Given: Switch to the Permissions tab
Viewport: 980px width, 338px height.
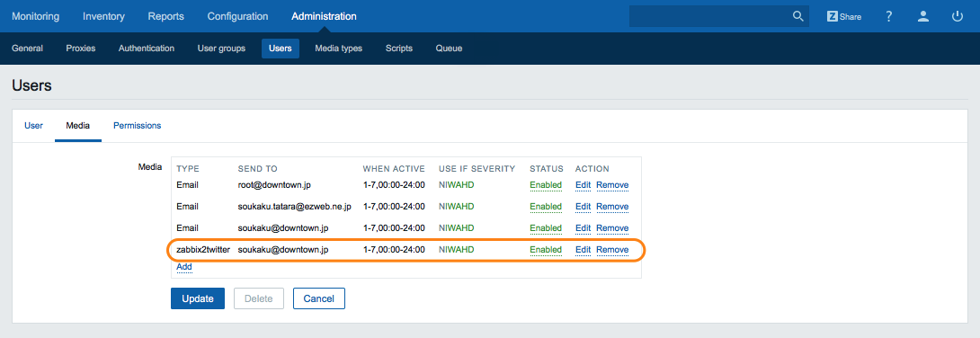Looking at the screenshot, I should pyautogui.click(x=137, y=126).
